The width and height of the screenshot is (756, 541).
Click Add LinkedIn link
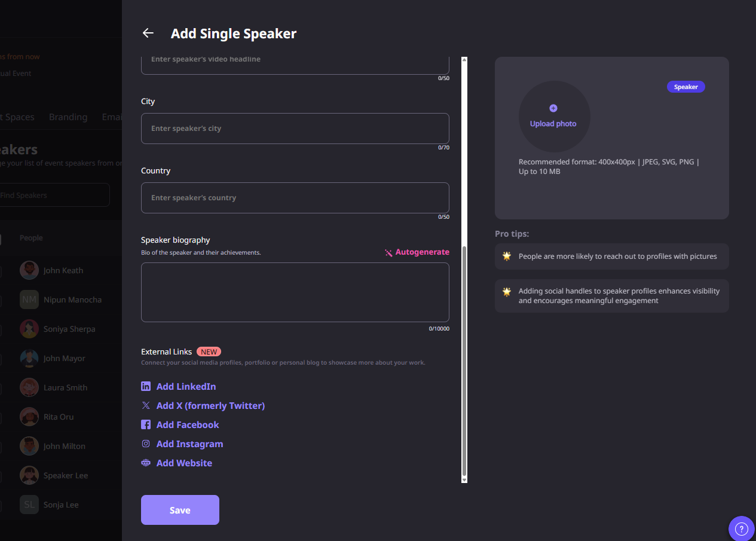coord(186,387)
